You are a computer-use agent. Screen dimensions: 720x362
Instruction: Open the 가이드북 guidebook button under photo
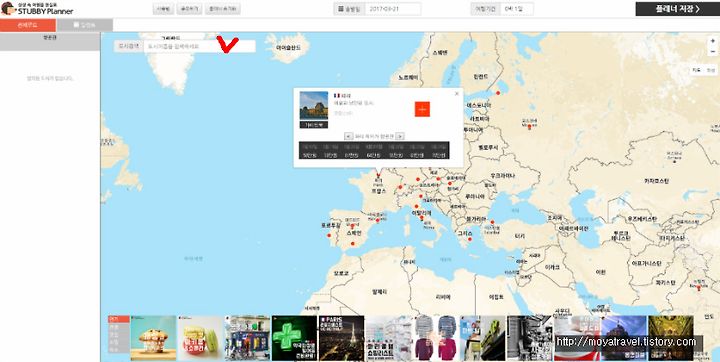tap(314, 124)
